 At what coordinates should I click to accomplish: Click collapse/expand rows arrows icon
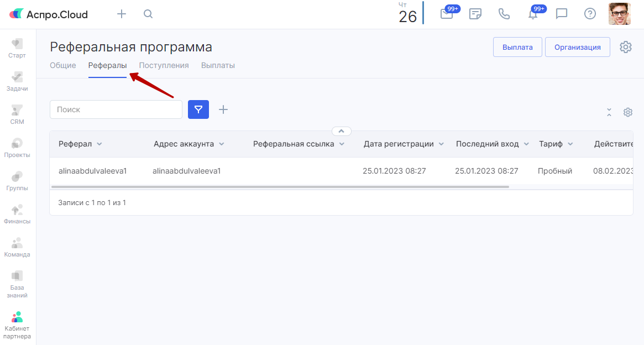609,112
